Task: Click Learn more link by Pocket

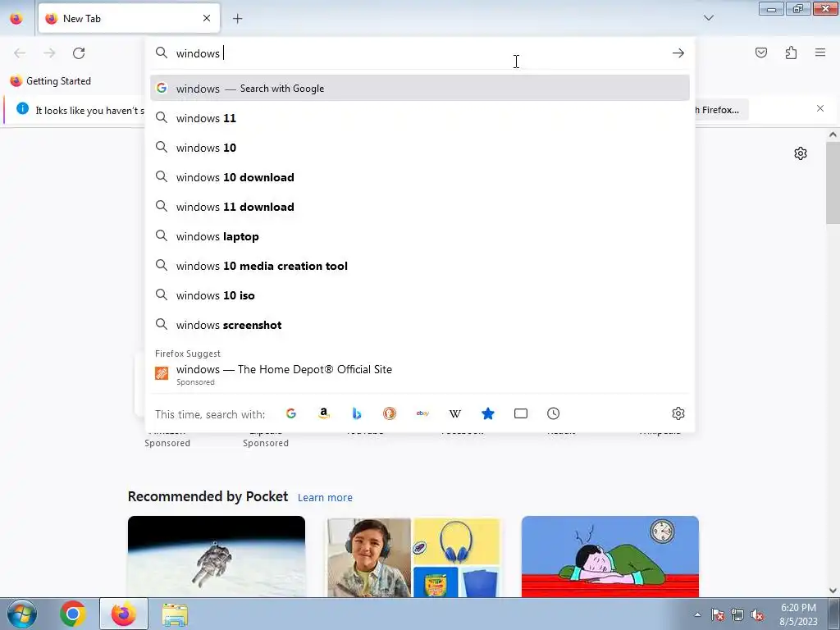Action: 325,498
